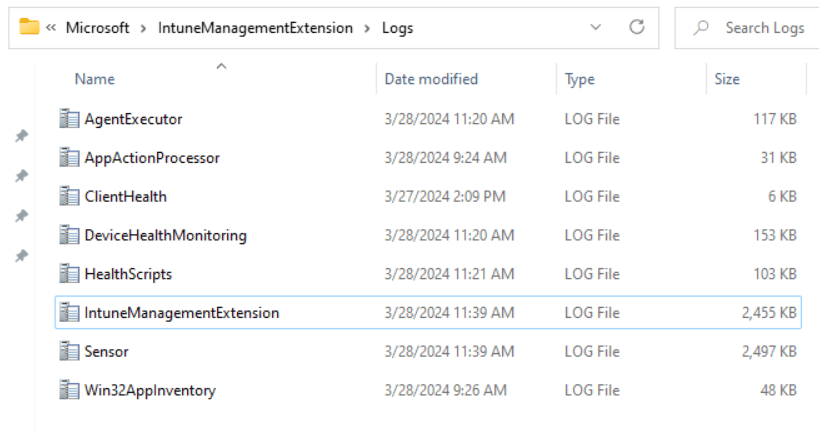819x432 pixels.
Task: Select the IntuneManagementExtension log file name
Action: 182,313
